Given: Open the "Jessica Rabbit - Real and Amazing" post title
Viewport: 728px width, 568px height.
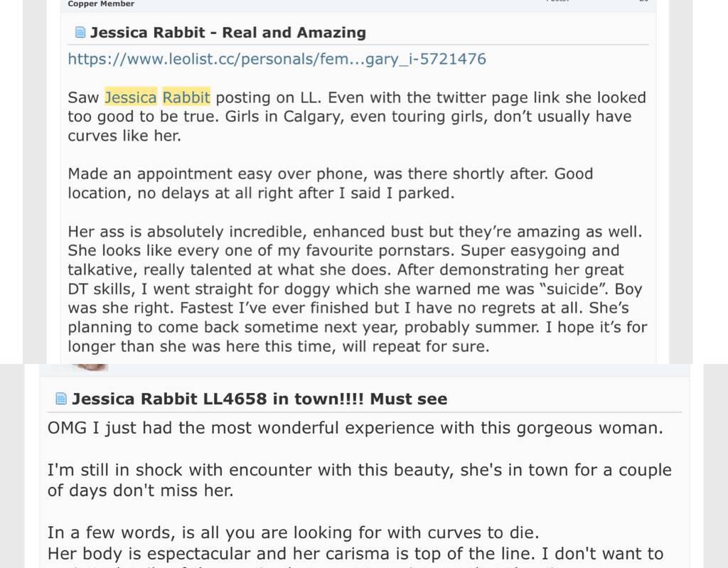Looking at the screenshot, I should 228,33.
